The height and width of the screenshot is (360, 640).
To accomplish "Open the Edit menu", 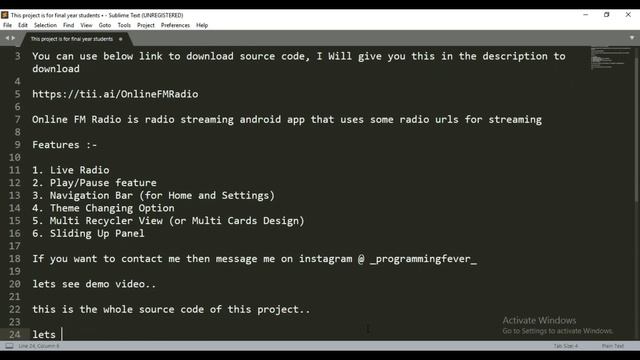I will [x=23, y=25].
